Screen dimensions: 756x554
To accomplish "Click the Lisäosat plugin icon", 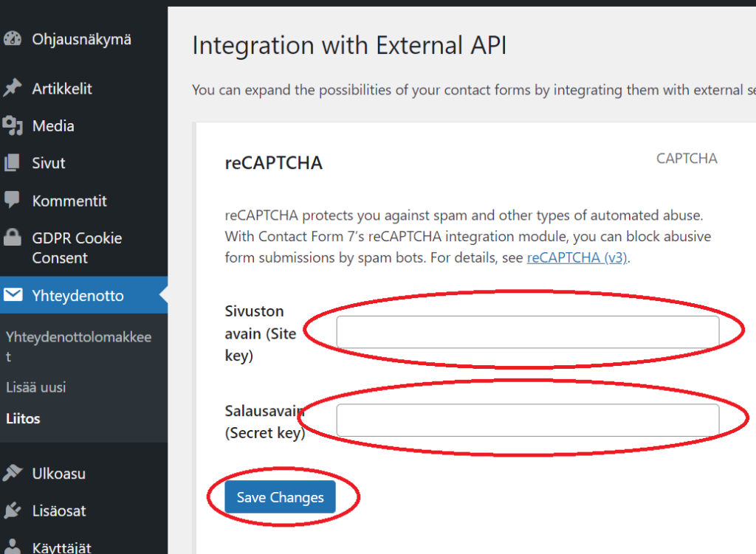I will coord(13,510).
